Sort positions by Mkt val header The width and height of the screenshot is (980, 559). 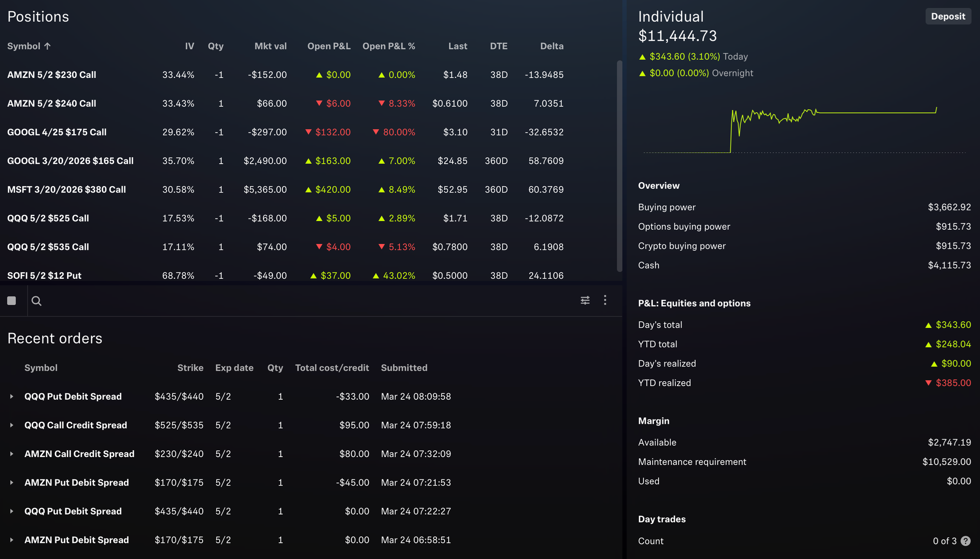270,46
